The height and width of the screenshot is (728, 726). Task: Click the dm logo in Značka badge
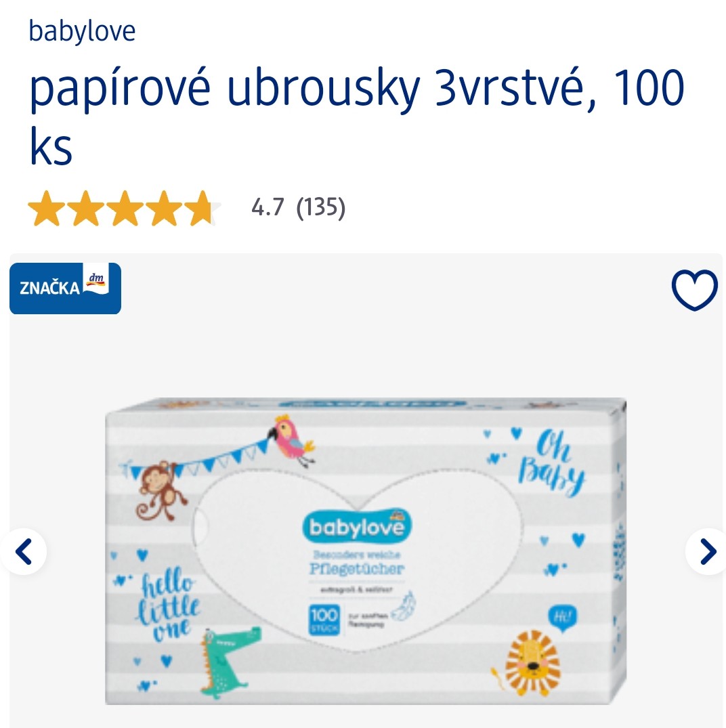[x=95, y=279]
